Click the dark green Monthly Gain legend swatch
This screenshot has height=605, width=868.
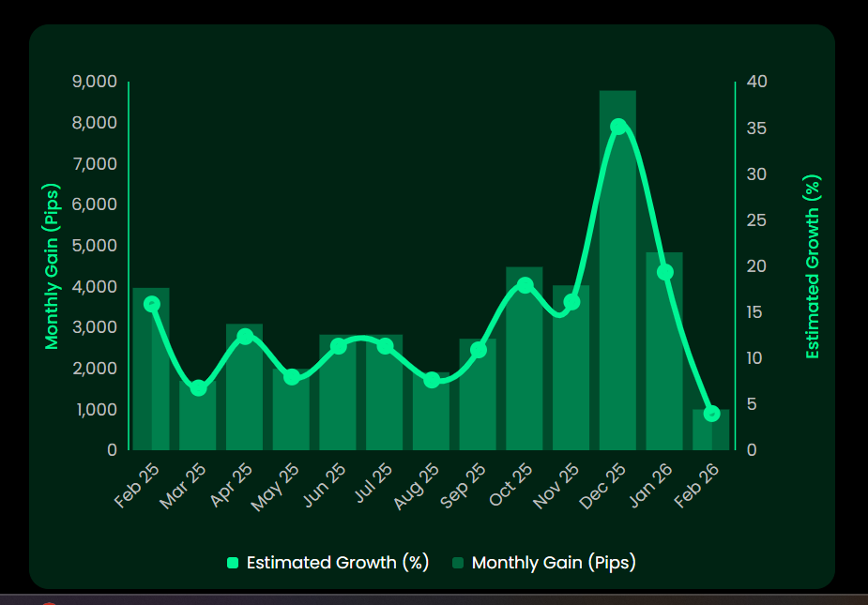459,563
